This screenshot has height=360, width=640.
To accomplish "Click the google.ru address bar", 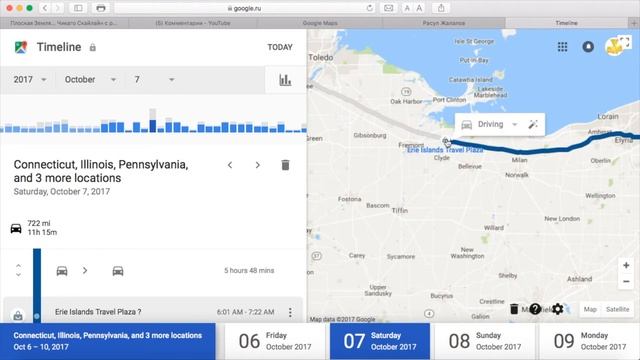I will pyautogui.click(x=245, y=8).
